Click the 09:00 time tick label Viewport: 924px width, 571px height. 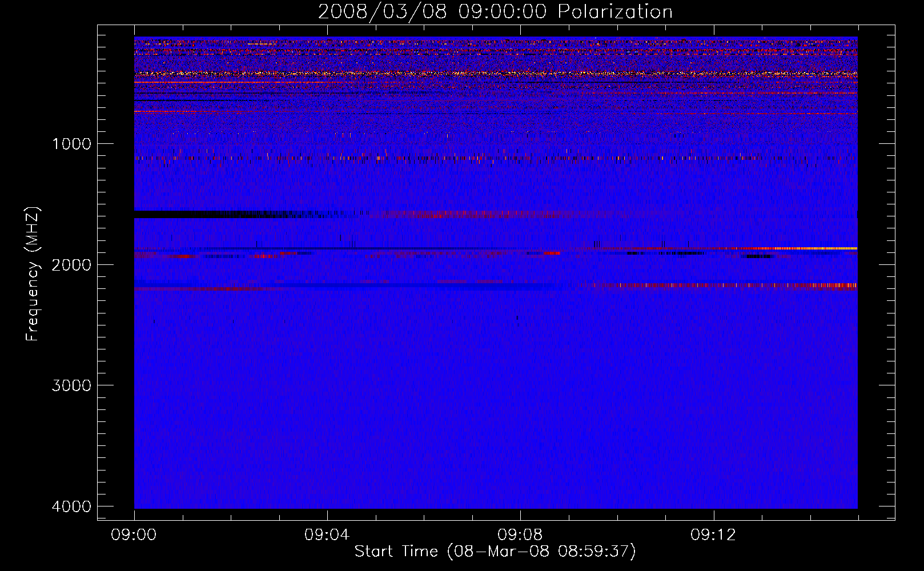pyautogui.click(x=134, y=535)
